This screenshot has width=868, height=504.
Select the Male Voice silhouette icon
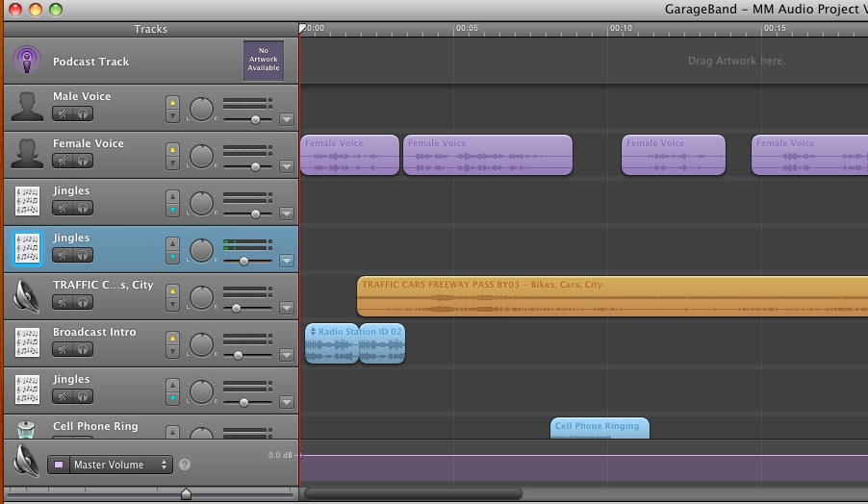tap(27, 107)
